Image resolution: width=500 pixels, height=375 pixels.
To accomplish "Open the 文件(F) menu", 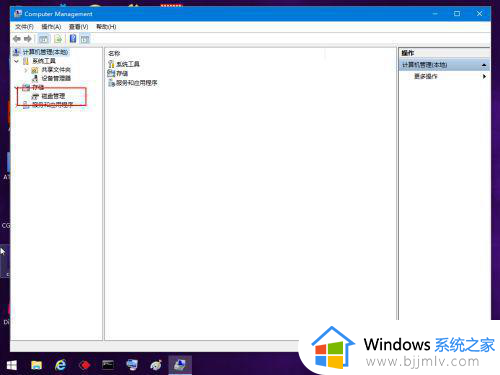I will pos(24,27).
